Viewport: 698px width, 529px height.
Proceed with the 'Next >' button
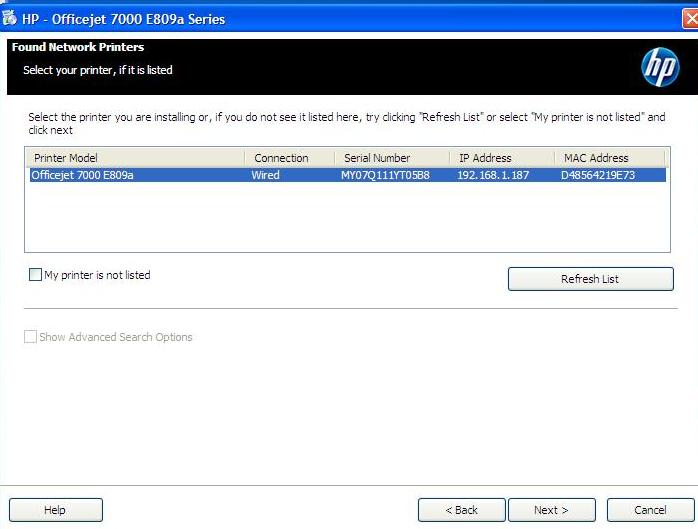point(552,510)
